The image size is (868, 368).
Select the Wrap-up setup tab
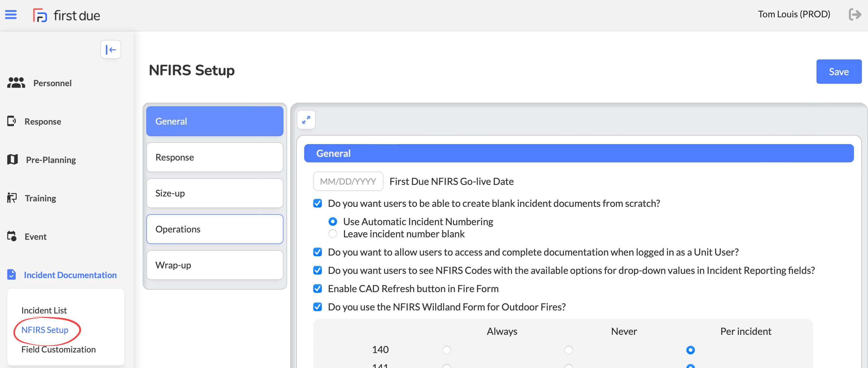pyautogui.click(x=215, y=265)
